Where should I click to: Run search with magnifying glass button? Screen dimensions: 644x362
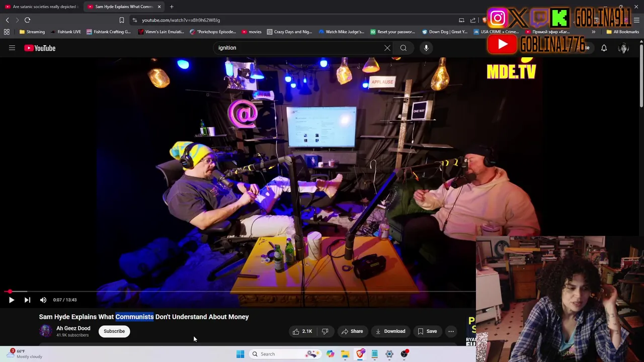404,48
